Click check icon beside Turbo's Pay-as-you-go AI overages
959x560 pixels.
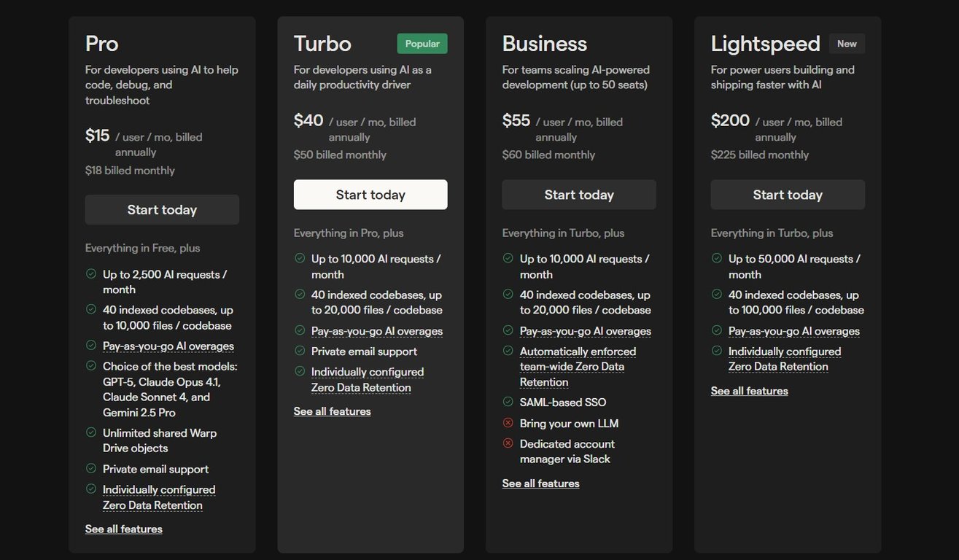coord(300,330)
